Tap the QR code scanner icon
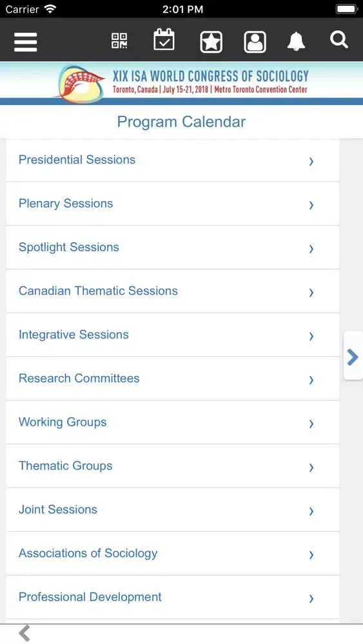 [x=119, y=41]
